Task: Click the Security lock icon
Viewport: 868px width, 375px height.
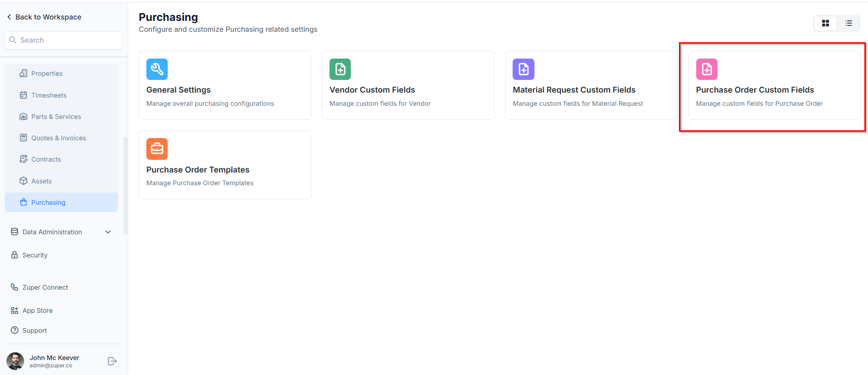Action: 15,255
